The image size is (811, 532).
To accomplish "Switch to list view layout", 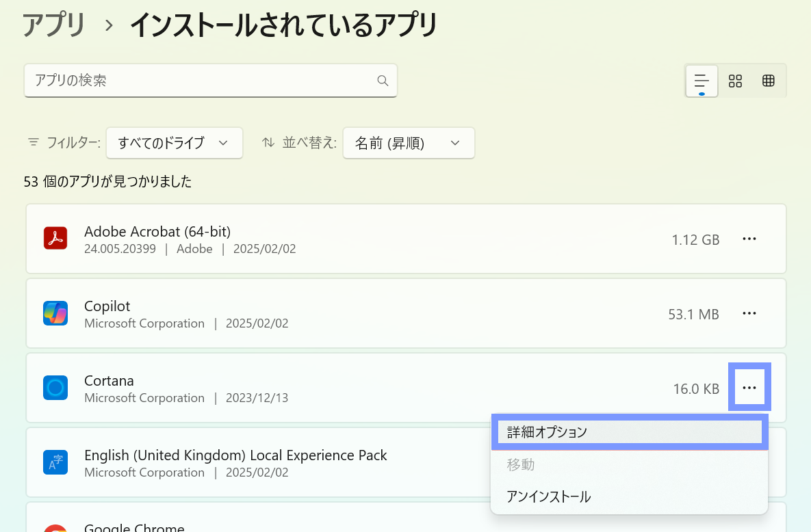I will [701, 81].
